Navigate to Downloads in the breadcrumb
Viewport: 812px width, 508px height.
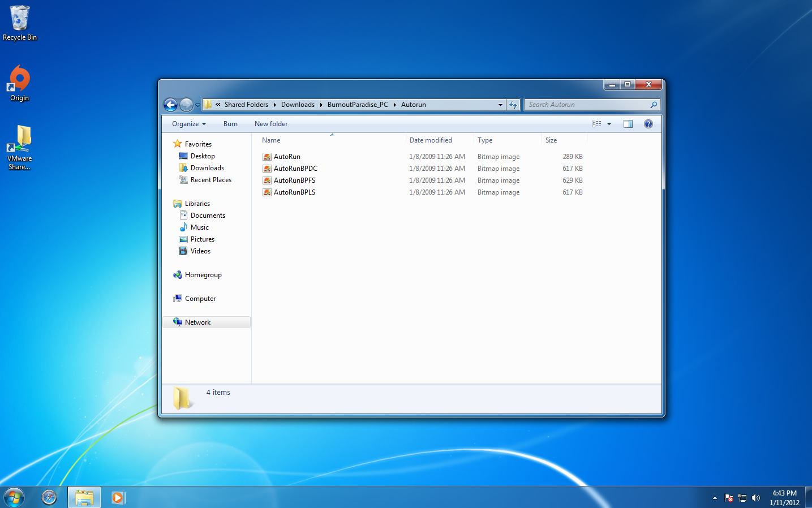(x=298, y=105)
